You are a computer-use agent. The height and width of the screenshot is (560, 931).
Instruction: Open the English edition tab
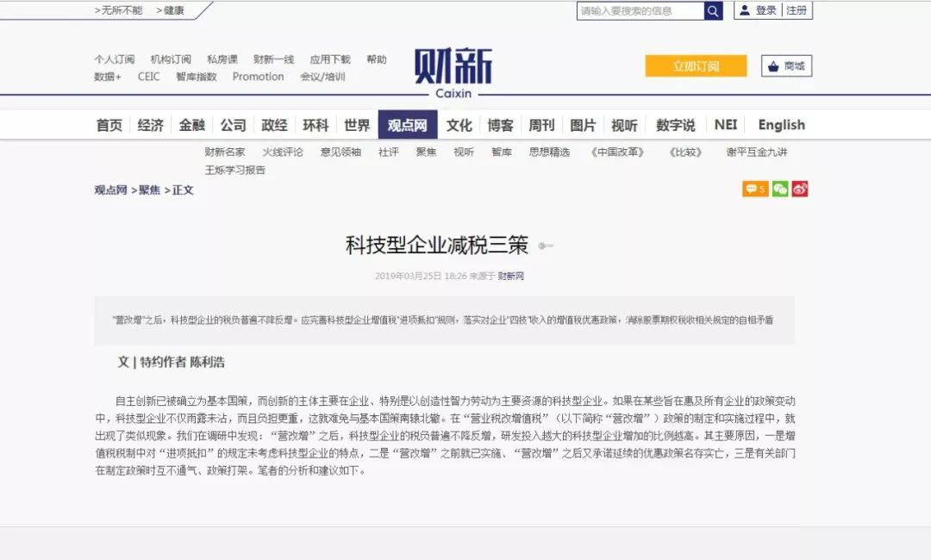pyautogui.click(x=781, y=125)
